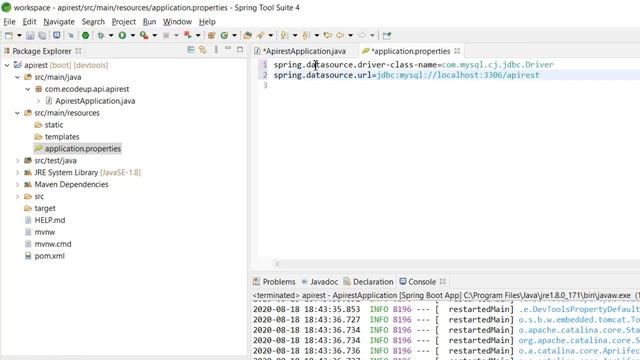Click the Previous Annotation toolbar icon
Viewport: 640px width, 360px height.
(306, 36)
